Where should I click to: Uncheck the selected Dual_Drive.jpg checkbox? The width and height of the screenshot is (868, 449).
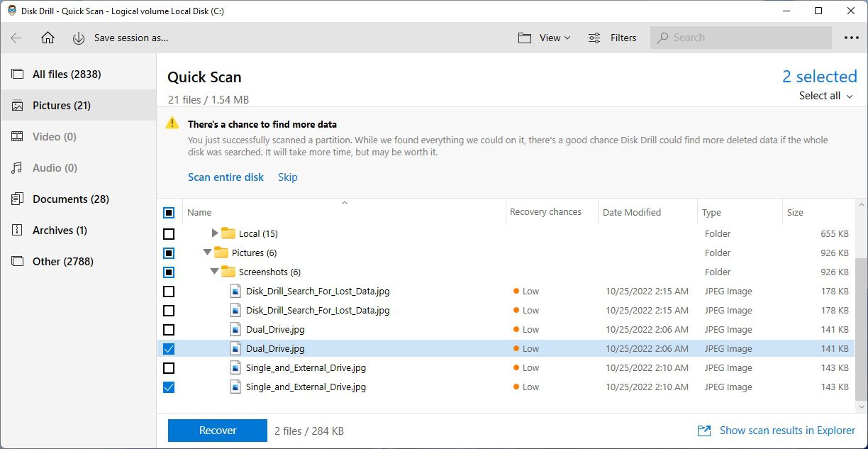point(169,348)
